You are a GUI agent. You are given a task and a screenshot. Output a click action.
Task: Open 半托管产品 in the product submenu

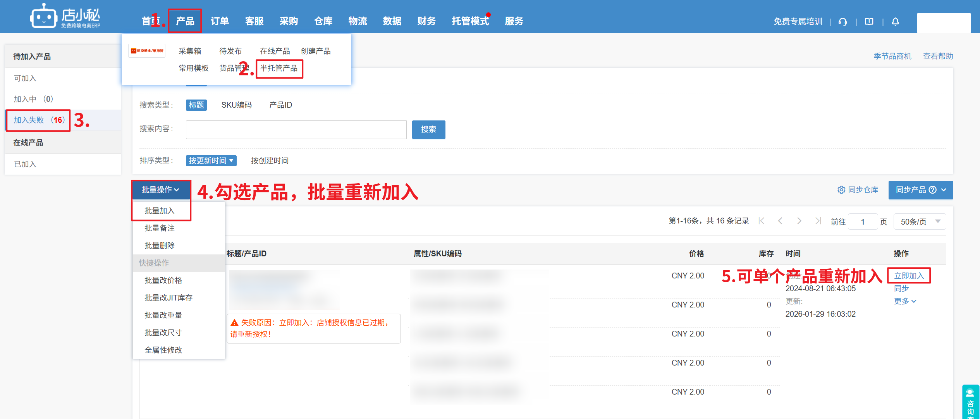coord(279,69)
